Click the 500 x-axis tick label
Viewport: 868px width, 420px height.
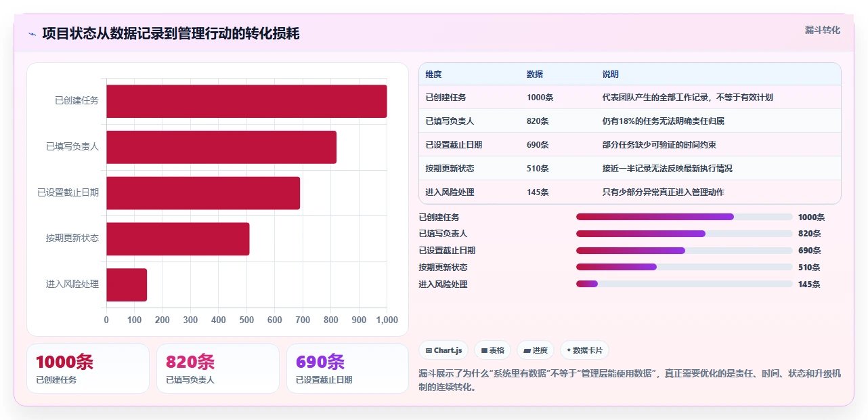pos(246,320)
